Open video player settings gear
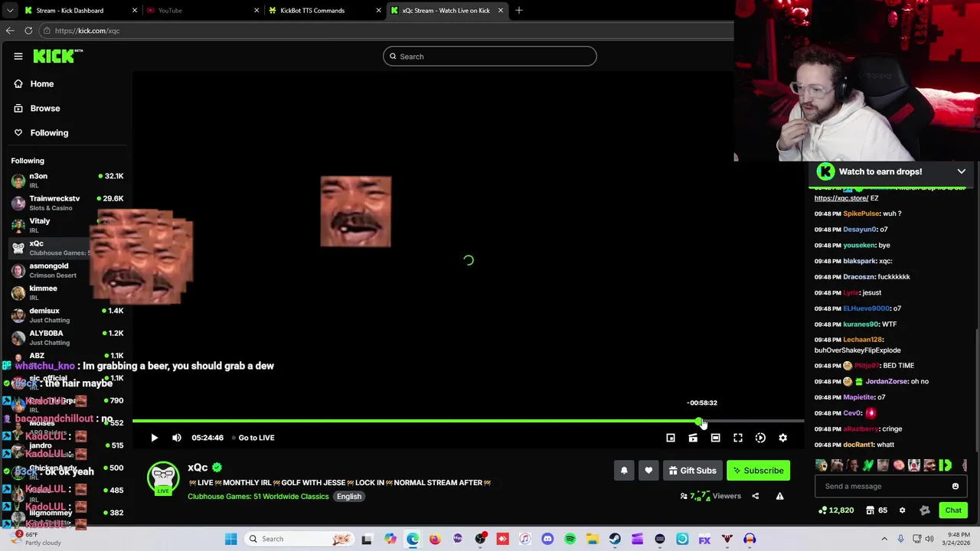 [782, 438]
